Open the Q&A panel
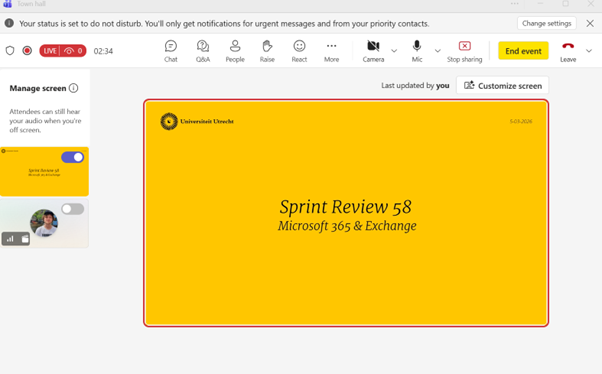 (x=203, y=51)
